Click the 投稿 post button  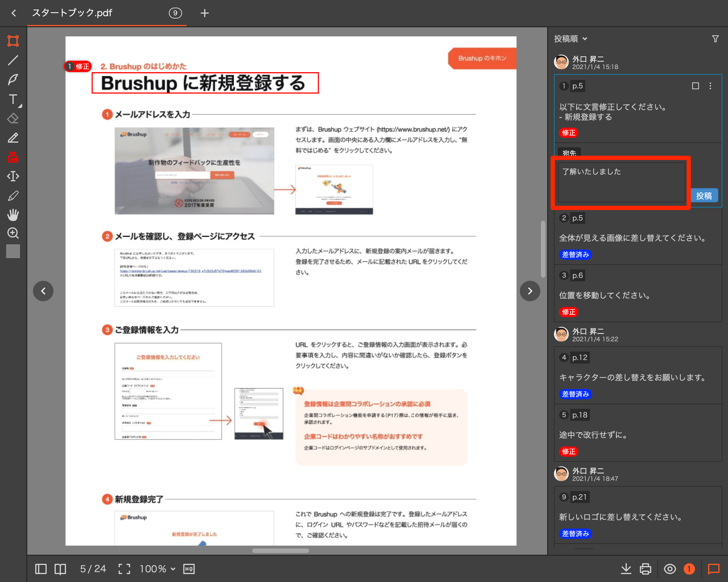(x=704, y=196)
